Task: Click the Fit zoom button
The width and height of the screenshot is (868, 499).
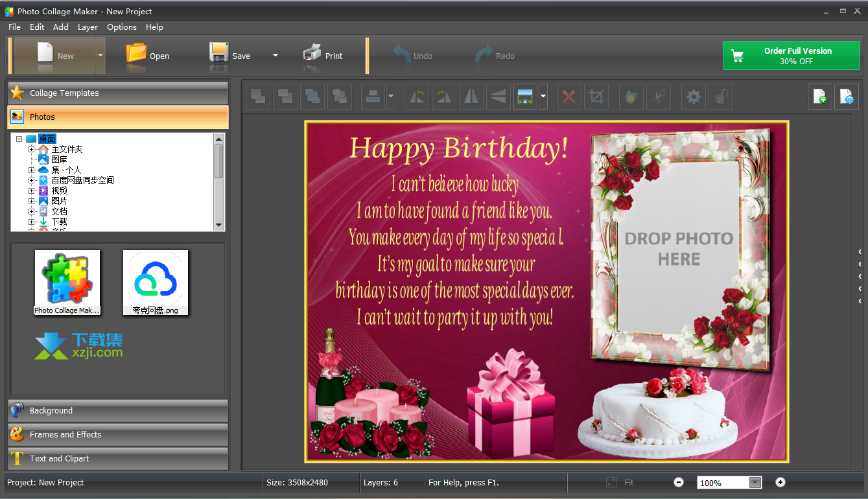Action: (620, 482)
